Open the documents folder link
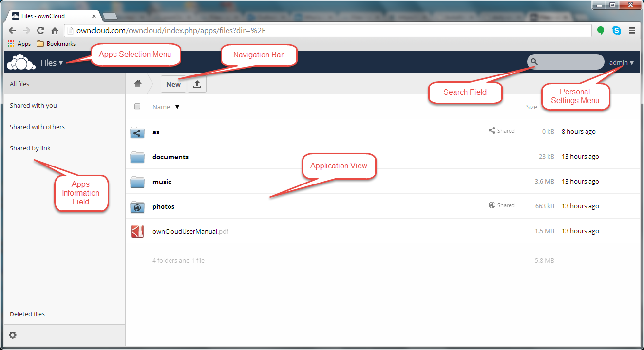The width and height of the screenshot is (644, 350). [170, 157]
